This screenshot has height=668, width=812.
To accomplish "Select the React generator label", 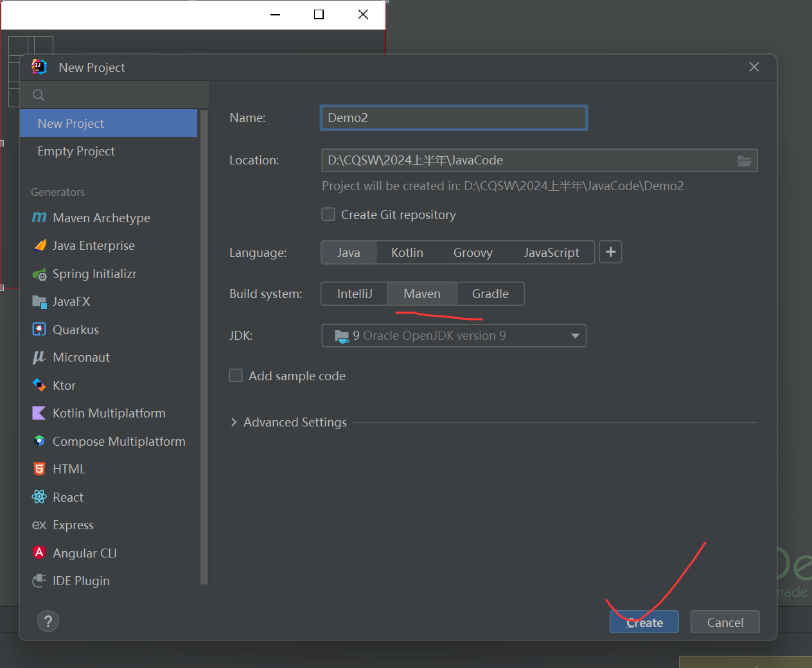I will [x=68, y=497].
